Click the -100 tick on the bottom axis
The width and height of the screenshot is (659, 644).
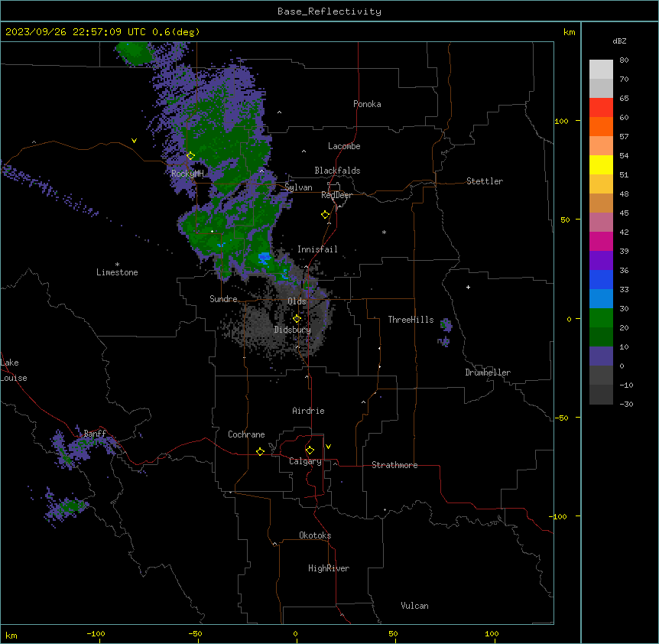point(96,633)
